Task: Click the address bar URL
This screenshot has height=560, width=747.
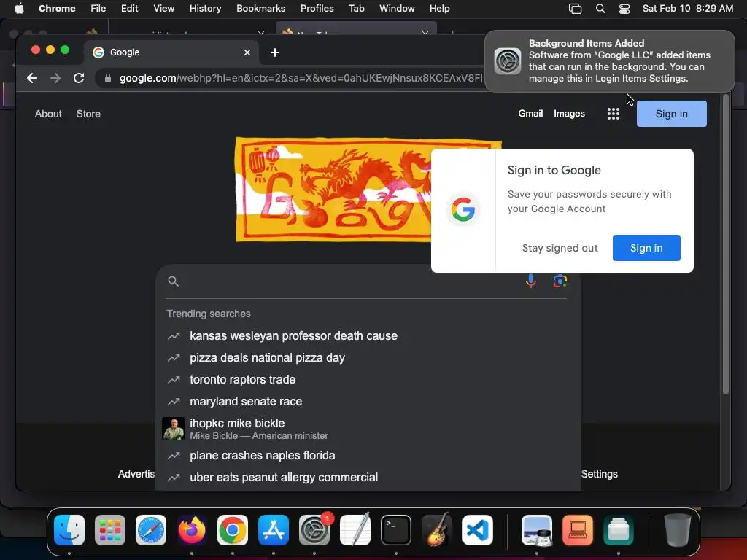Action: 301,78
